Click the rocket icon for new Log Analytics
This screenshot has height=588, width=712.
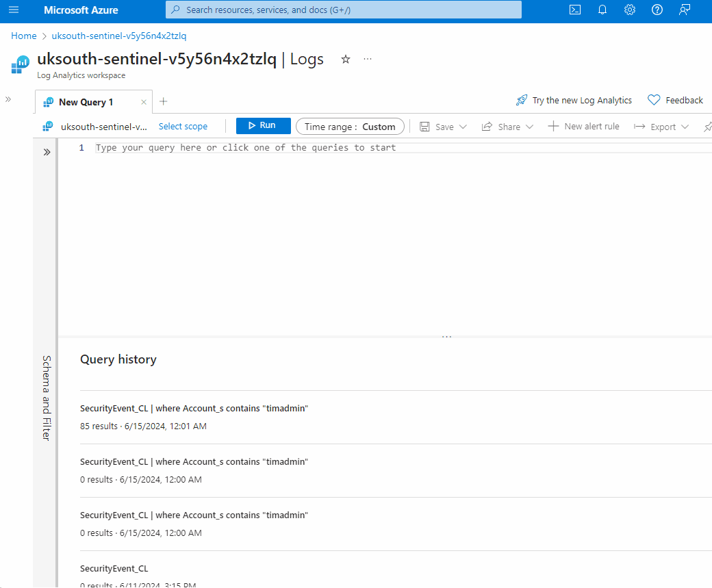tap(522, 100)
